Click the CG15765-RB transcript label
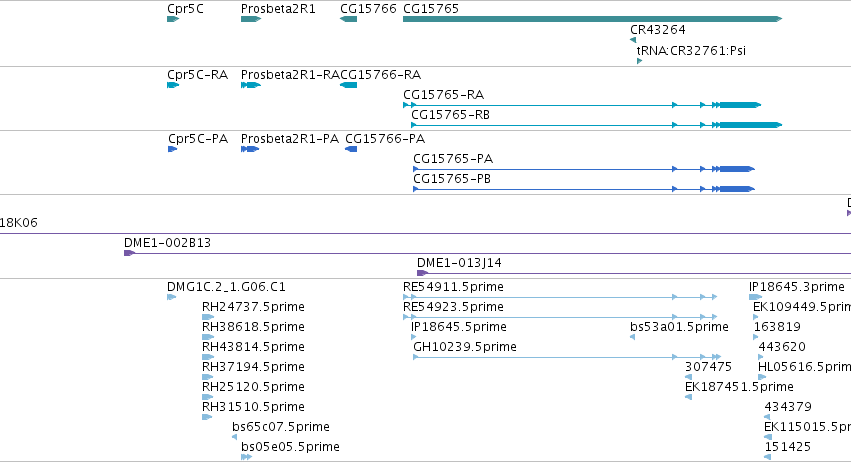The height and width of the screenshot is (462, 851). tap(450, 115)
